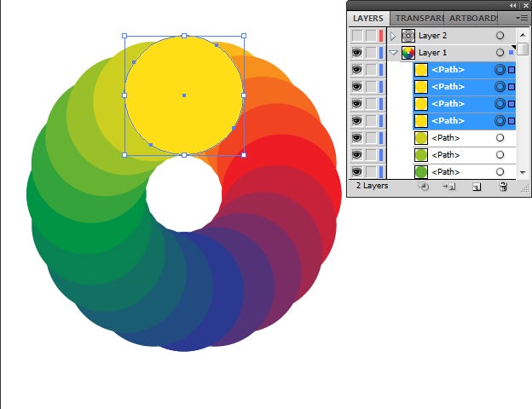Click the Make/Release Clipping Mask icon
Screen dimensions: 532x409
click(x=424, y=186)
